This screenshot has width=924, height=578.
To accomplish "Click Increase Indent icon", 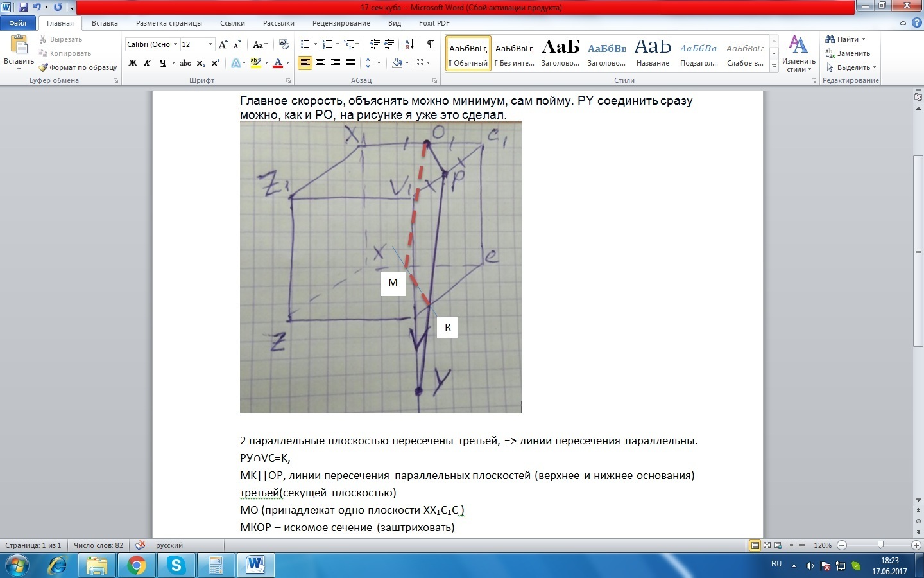I will point(389,44).
